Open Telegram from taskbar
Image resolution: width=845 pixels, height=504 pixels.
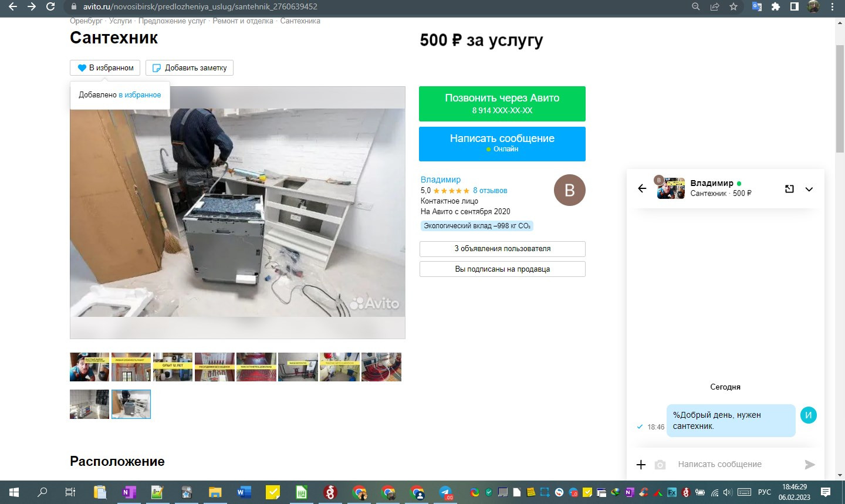pyautogui.click(x=445, y=492)
